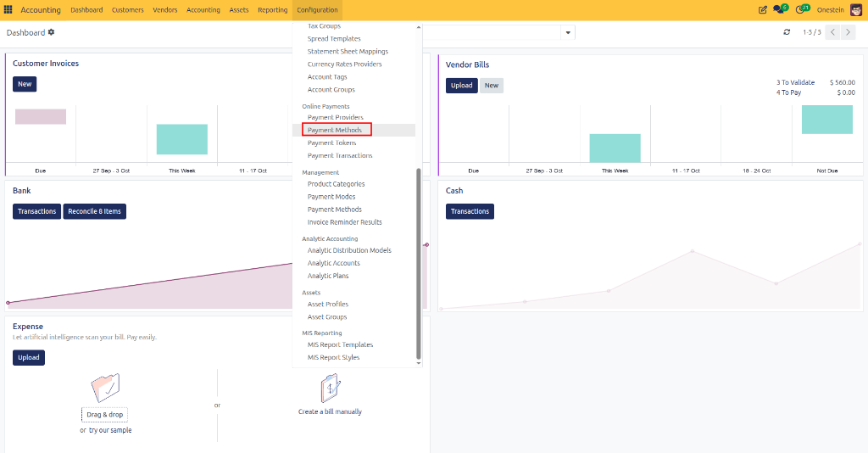868x453 pixels.
Task: Open the apps grid menu icon
Action: pos(8,9)
